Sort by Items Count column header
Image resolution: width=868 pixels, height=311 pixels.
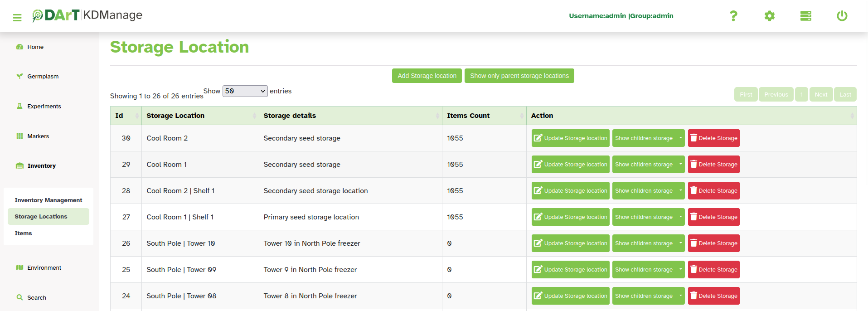(x=483, y=116)
